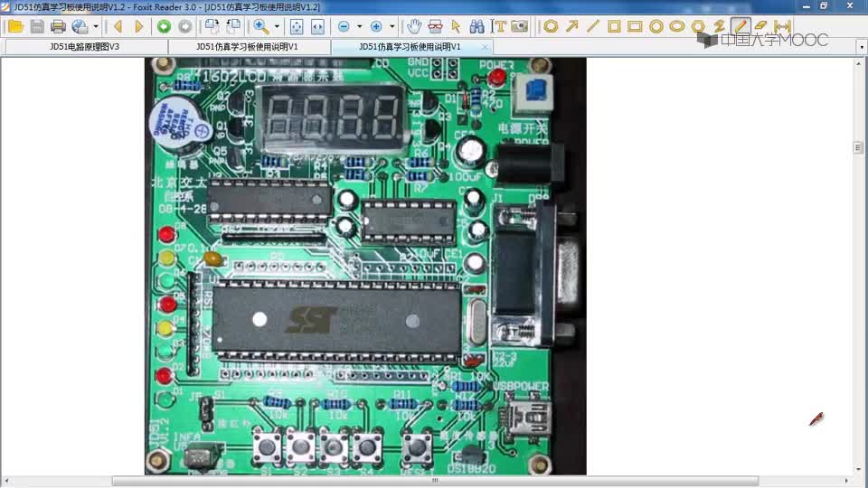868x488 pixels.
Task: Open the tab list dropdown at far right
Action: click(862, 47)
